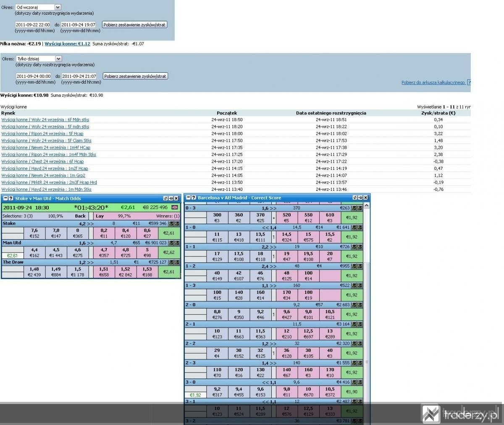Open first chart icon in 2 - 3 score row
The image size is (504, 425).
(354, 363)
